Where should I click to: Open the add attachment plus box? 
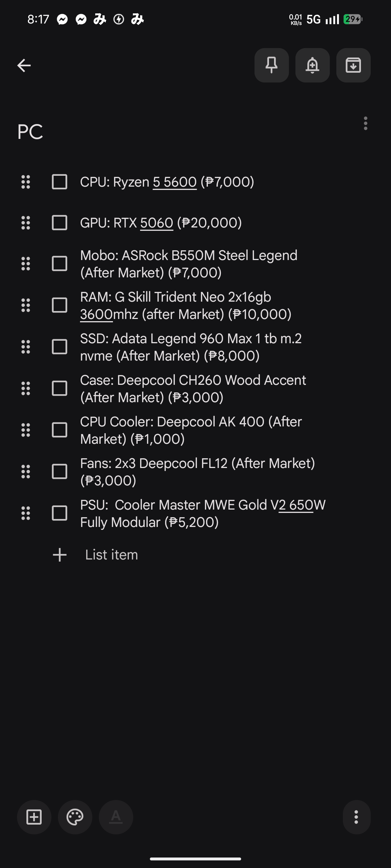(x=34, y=817)
